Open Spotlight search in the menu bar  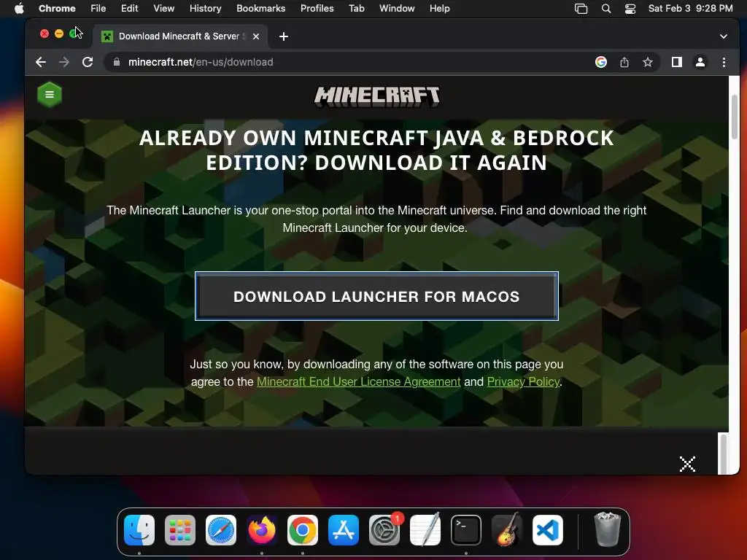point(606,9)
